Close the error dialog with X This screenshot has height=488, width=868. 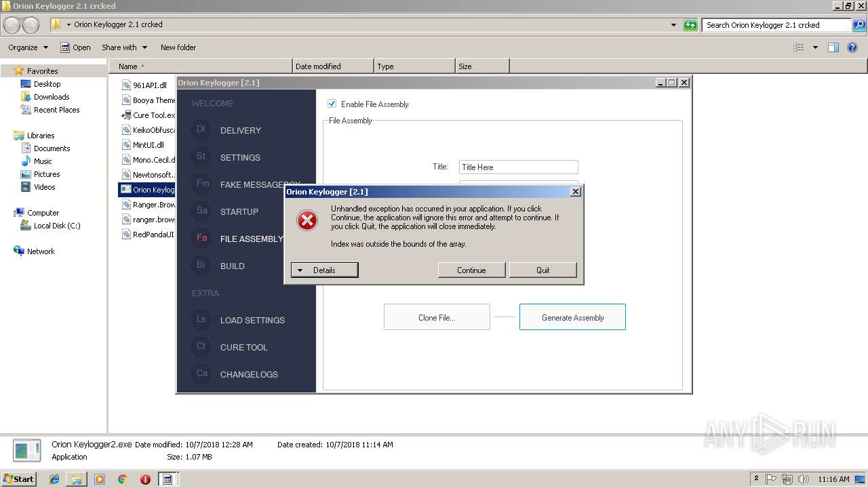(x=576, y=192)
